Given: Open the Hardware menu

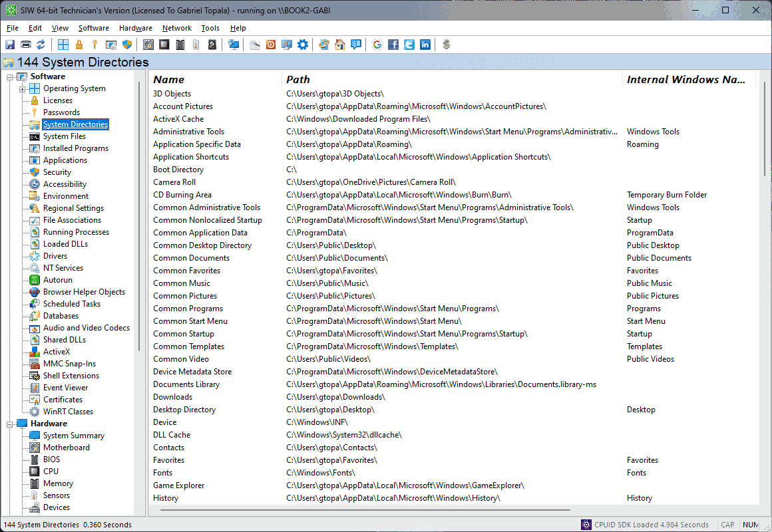Looking at the screenshot, I should (x=135, y=28).
